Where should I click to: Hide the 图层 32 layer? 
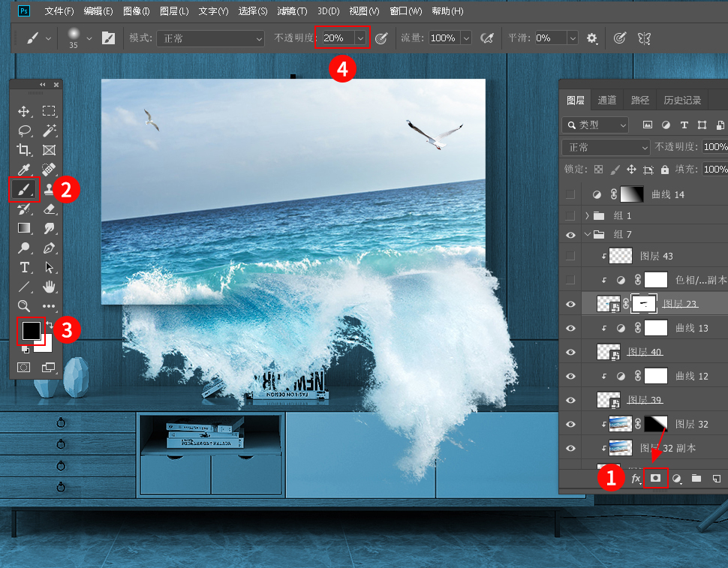(x=570, y=424)
